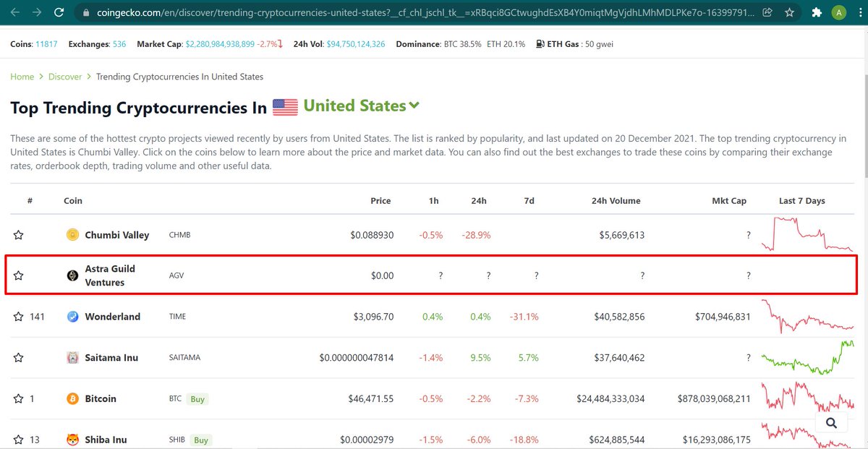Open Bitcoin coin page

[101, 398]
